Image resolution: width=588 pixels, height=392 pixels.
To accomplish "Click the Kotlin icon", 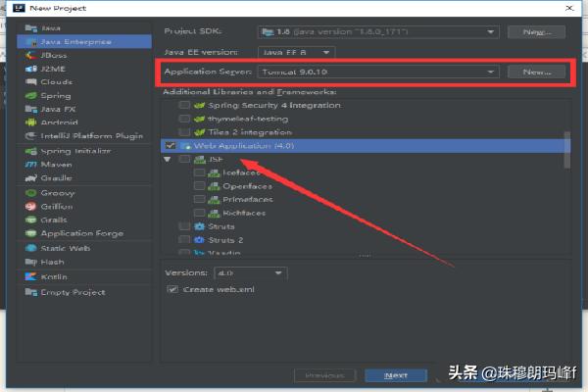I will coord(31,276).
